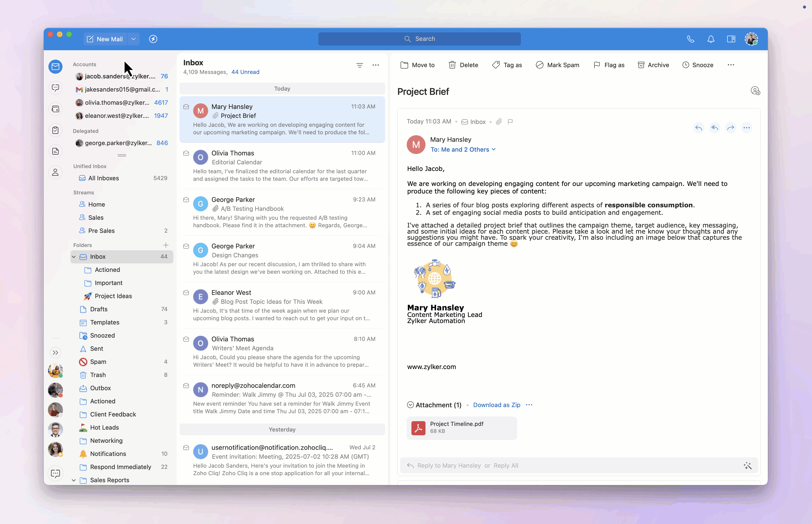812x524 pixels.
Task: Select the Drafts folder
Action: coord(99,309)
